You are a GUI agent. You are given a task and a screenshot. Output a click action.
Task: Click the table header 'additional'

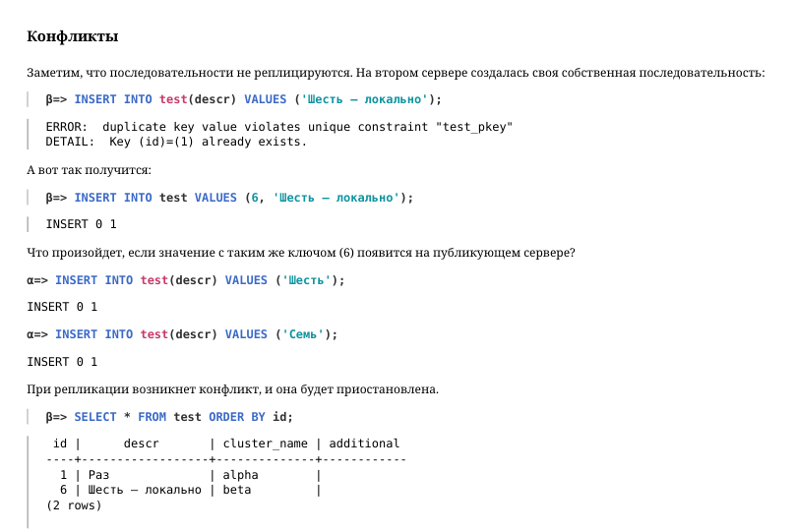point(364,443)
